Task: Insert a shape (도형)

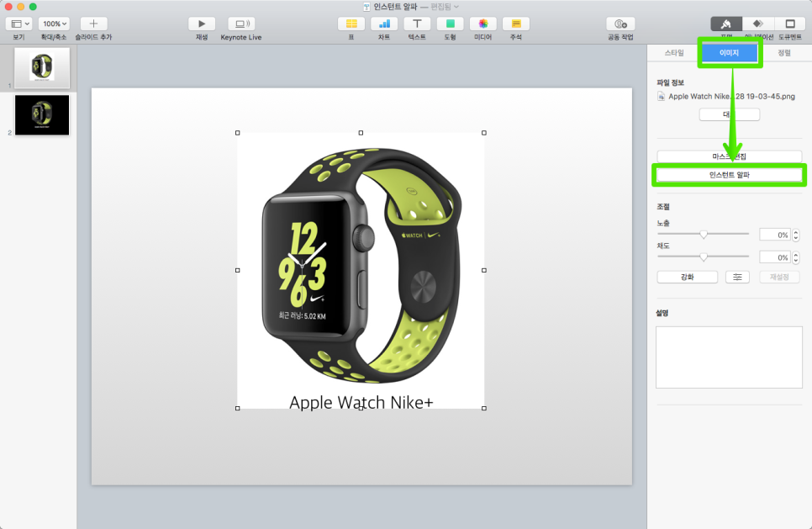Action: 450,24
